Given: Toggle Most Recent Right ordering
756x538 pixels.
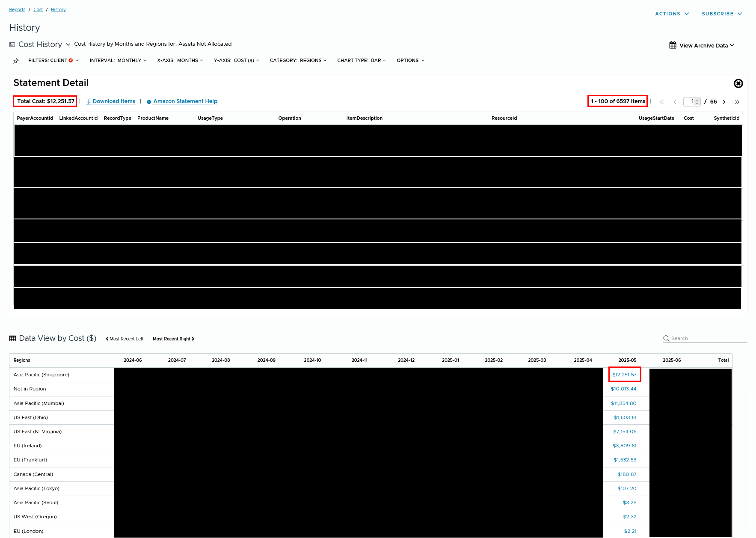Looking at the screenshot, I should click(173, 339).
